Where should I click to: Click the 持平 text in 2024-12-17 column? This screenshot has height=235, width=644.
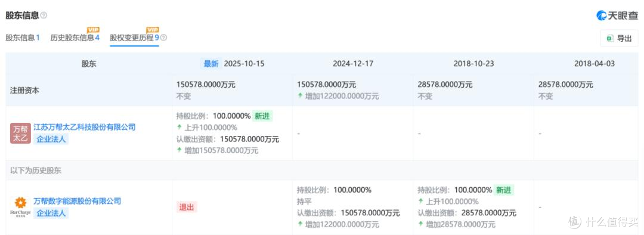click(305, 202)
